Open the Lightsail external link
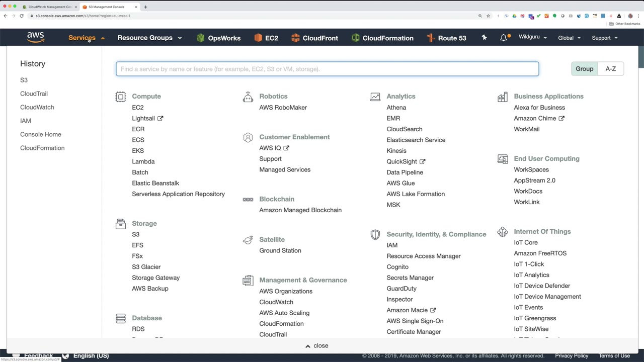The width and height of the screenshot is (644, 362). coord(147,118)
